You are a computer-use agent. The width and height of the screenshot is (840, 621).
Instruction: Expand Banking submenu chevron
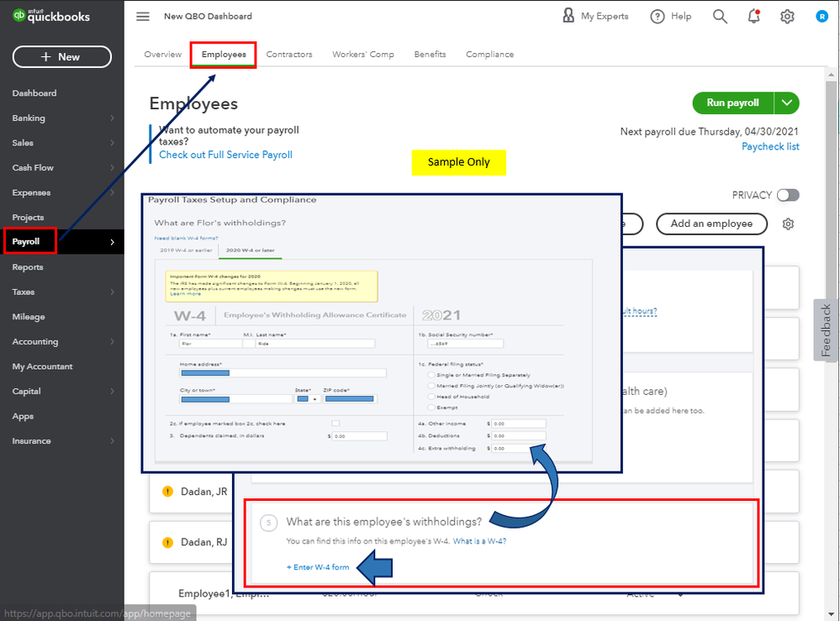(112, 118)
